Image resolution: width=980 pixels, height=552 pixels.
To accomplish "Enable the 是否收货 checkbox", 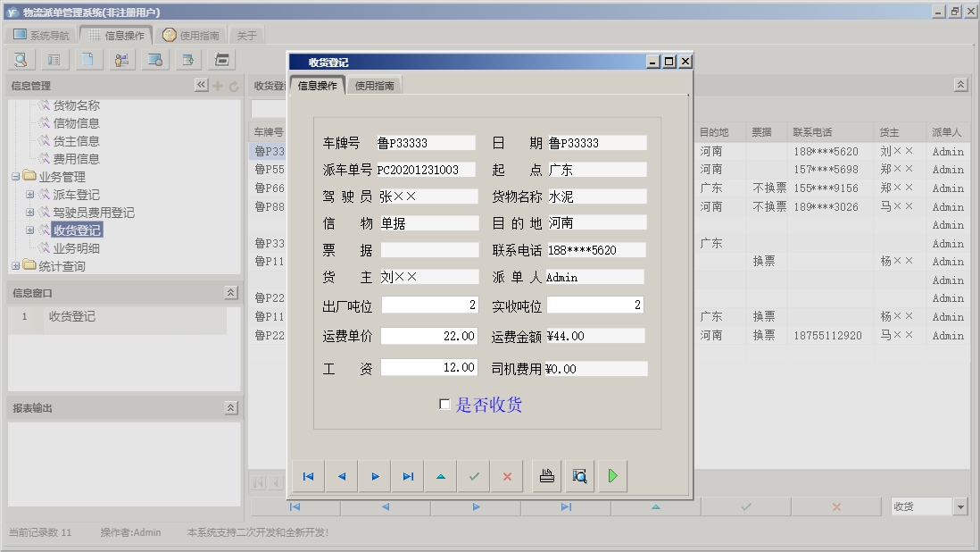I will (x=444, y=406).
